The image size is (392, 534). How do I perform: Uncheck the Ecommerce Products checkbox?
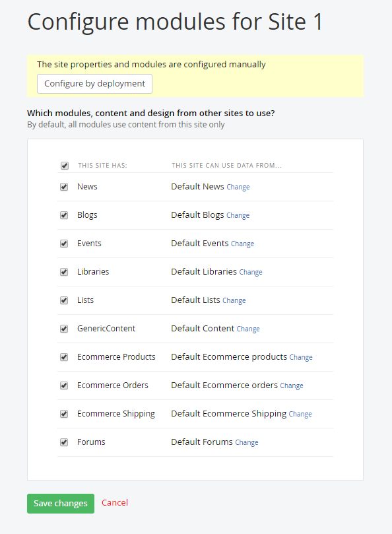[x=64, y=357]
